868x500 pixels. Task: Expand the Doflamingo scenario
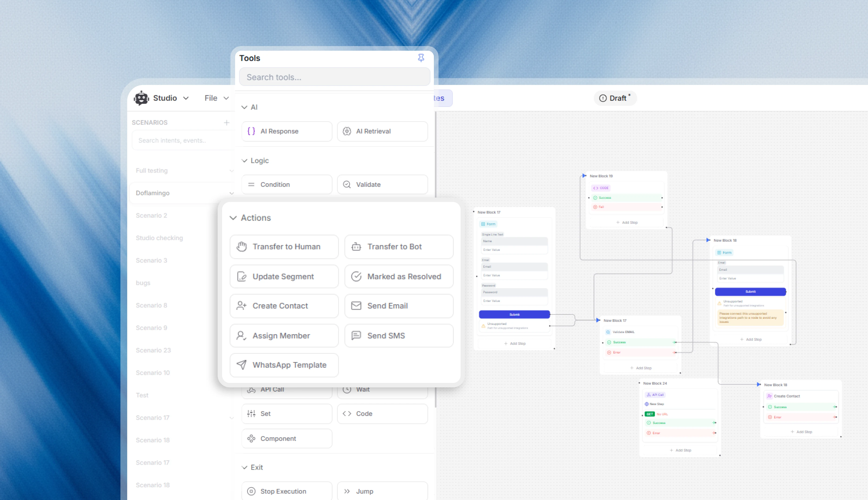pos(232,193)
